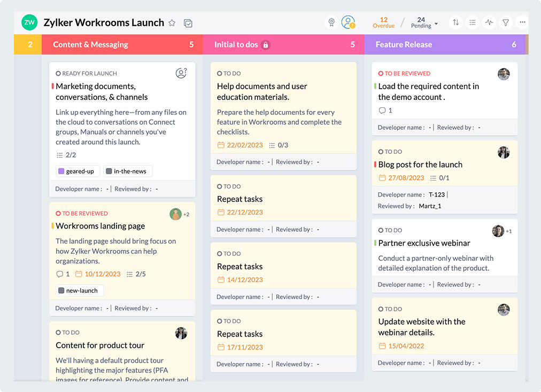The height and width of the screenshot is (392, 541).
Task: Open the Blog post for the launch task
Action: click(420, 164)
